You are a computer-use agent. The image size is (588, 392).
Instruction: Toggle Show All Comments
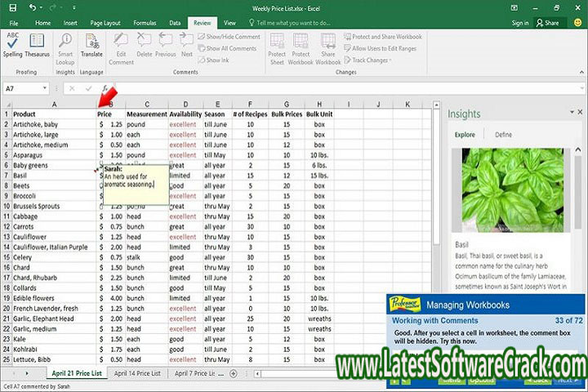[x=227, y=48]
